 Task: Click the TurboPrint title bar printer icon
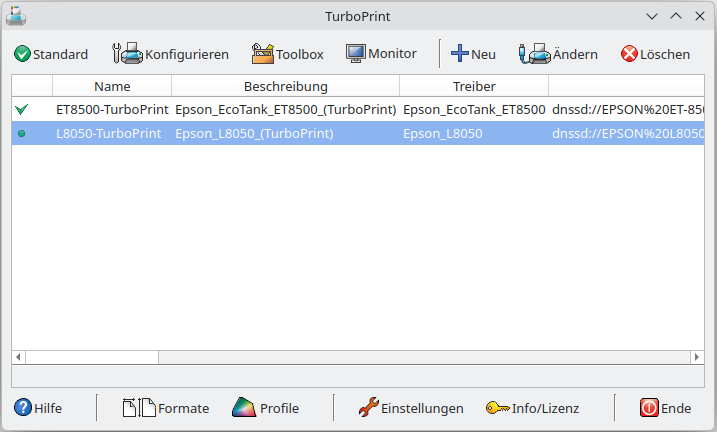(16, 16)
